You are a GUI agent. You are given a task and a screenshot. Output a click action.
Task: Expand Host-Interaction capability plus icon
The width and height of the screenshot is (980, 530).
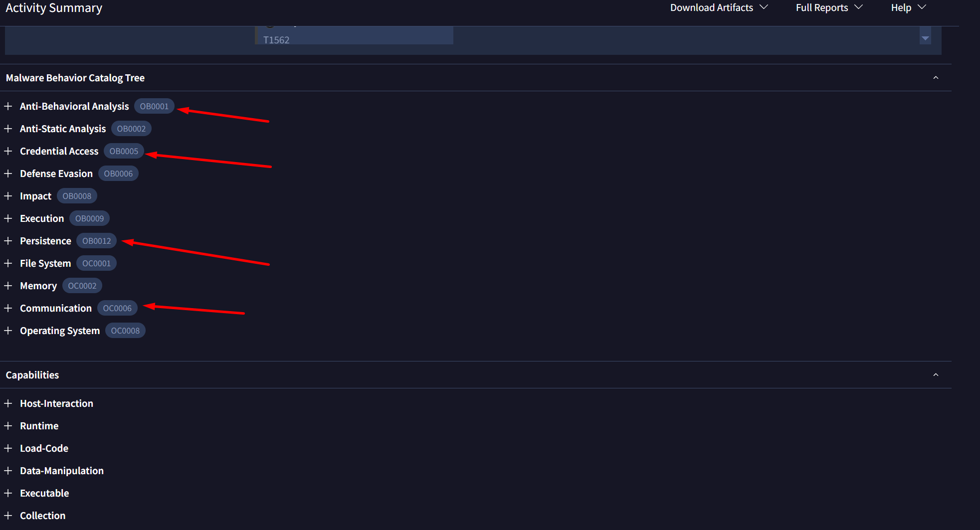tap(8, 403)
